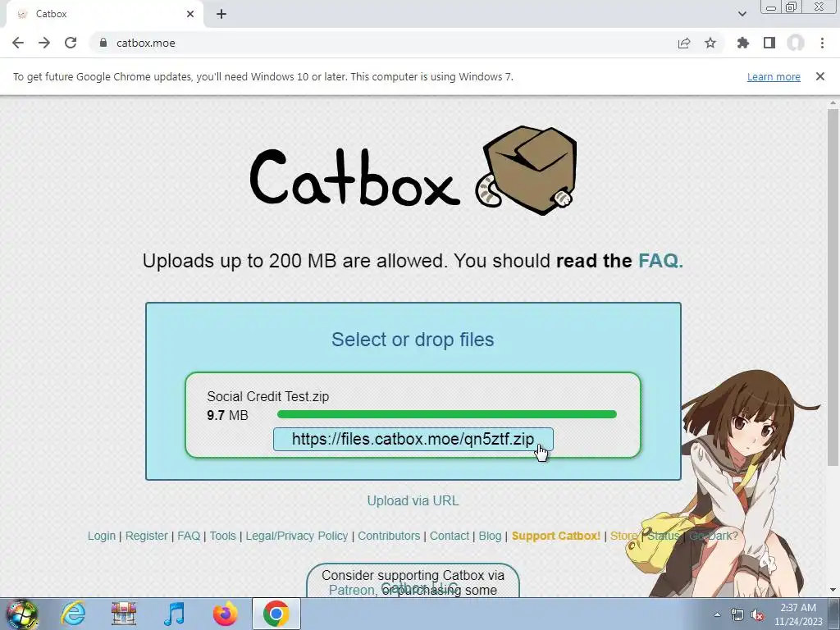Copy the files.catbox.moe/qn5ztf.zip link
The image size is (840, 630).
[413, 440]
